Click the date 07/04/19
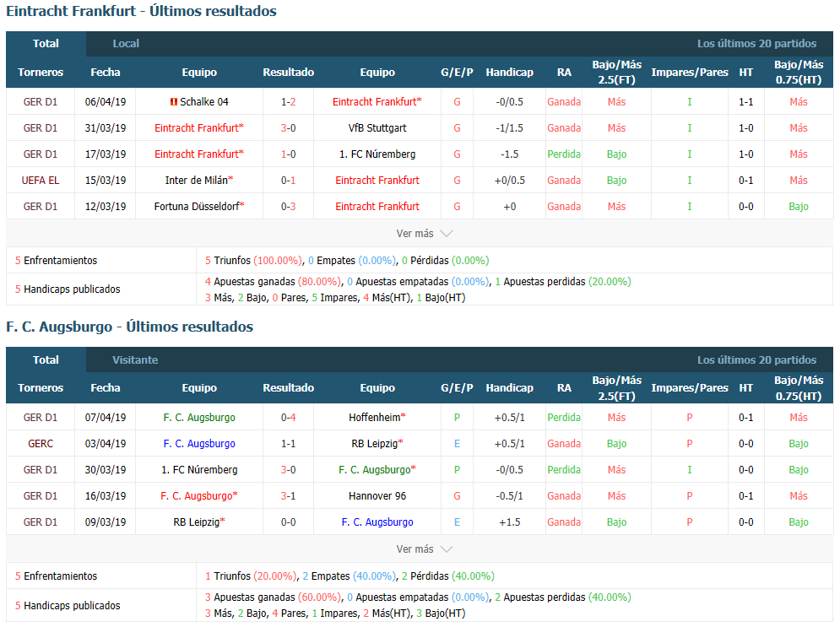The image size is (840, 627). (106, 418)
